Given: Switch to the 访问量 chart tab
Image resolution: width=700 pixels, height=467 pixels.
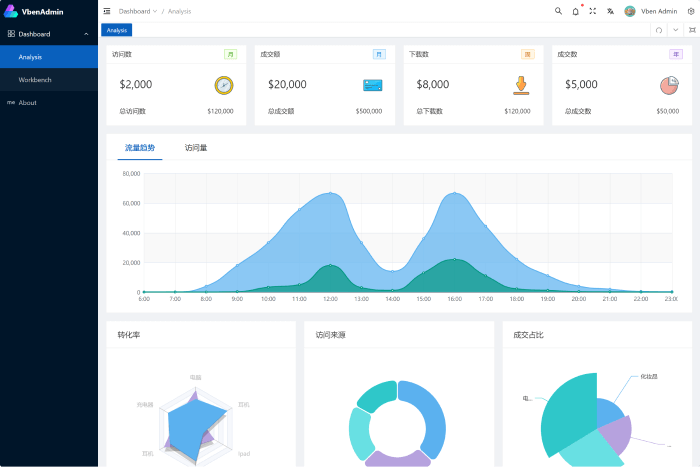Looking at the screenshot, I should [x=196, y=148].
